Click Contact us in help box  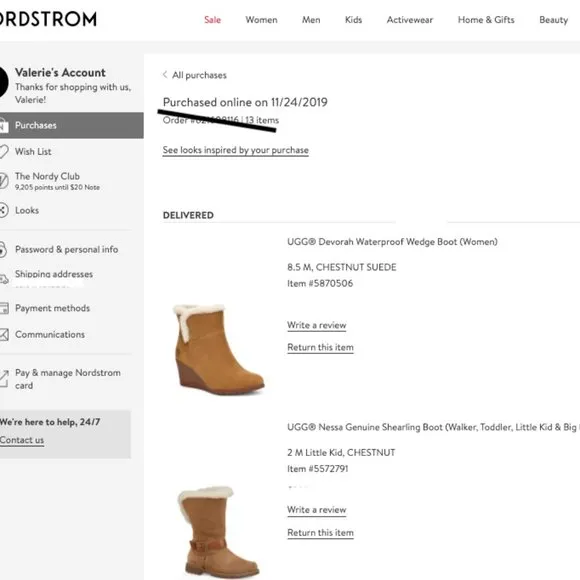22,440
